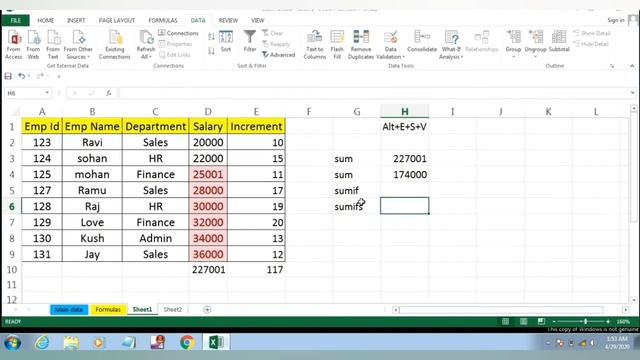
Task: Select the sumifs label cell
Action: (356, 207)
